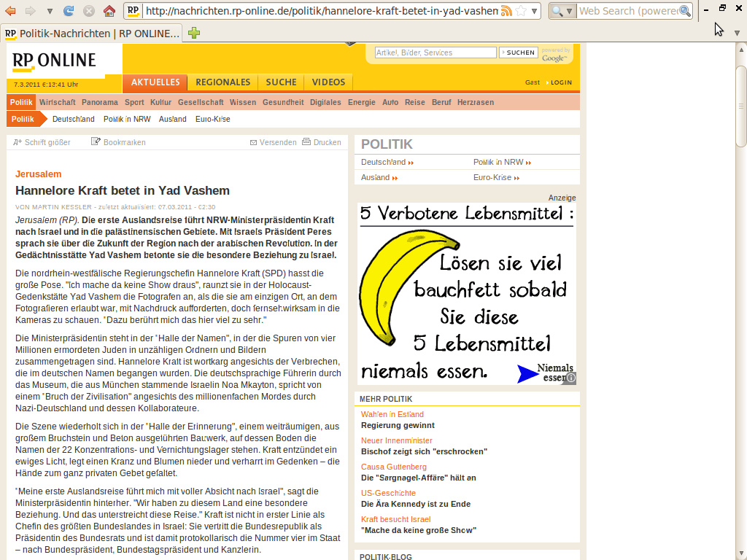This screenshot has height=560, width=747.
Task: Select Beruf in the section menu
Action: pyautogui.click(x=441, y=102)
